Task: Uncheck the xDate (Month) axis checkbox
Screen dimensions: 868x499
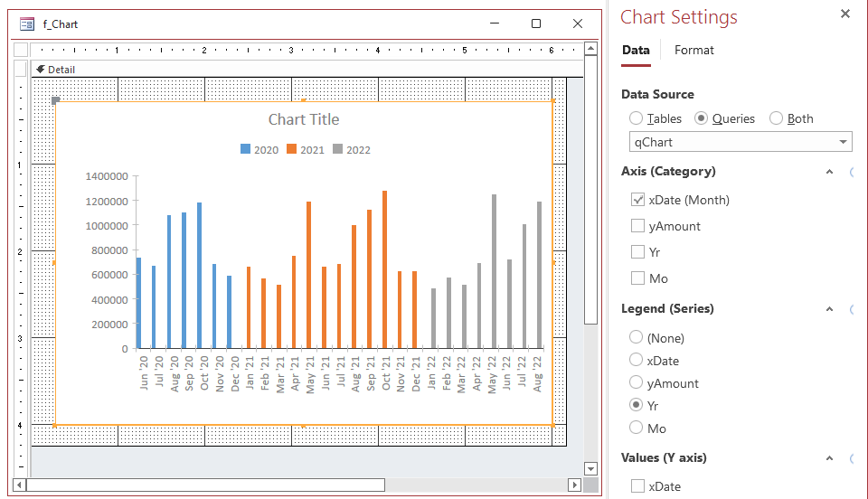Action: pos(637,200)
